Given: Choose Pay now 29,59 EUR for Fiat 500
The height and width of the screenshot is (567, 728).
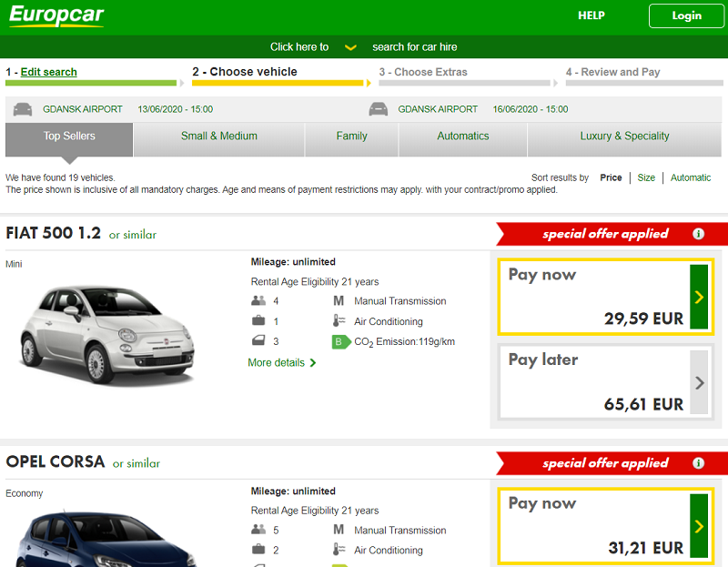Looking at the screenshot, I should coord(605,297).
